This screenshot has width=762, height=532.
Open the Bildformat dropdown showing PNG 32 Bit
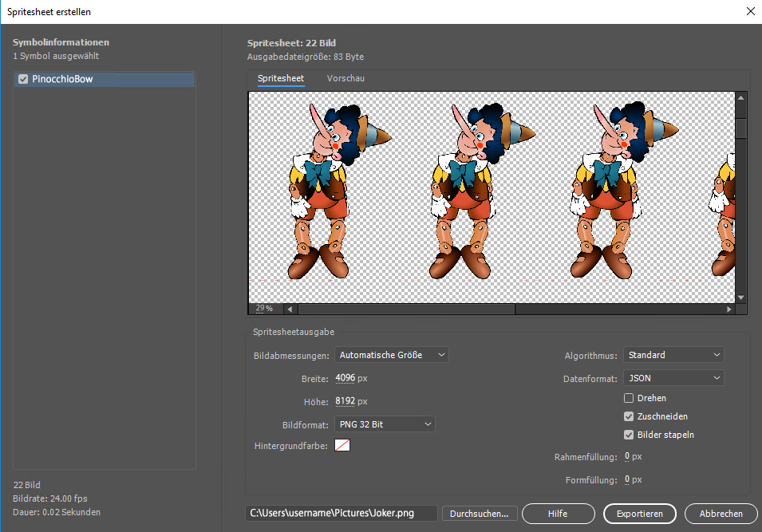385,424
